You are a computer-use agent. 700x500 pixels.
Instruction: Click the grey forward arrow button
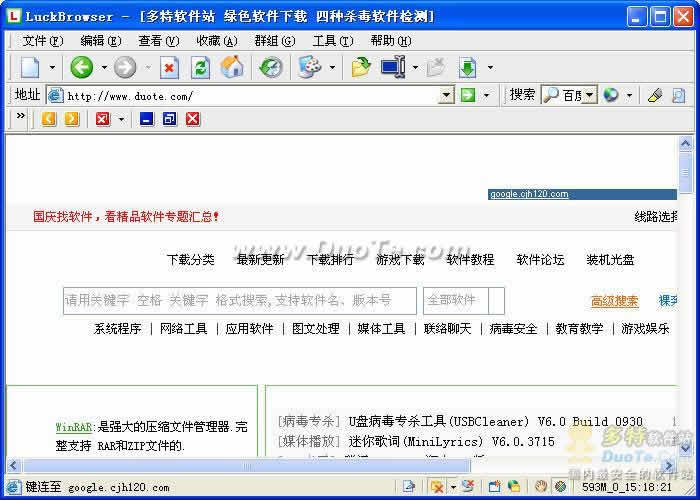(x=125, y=67)
